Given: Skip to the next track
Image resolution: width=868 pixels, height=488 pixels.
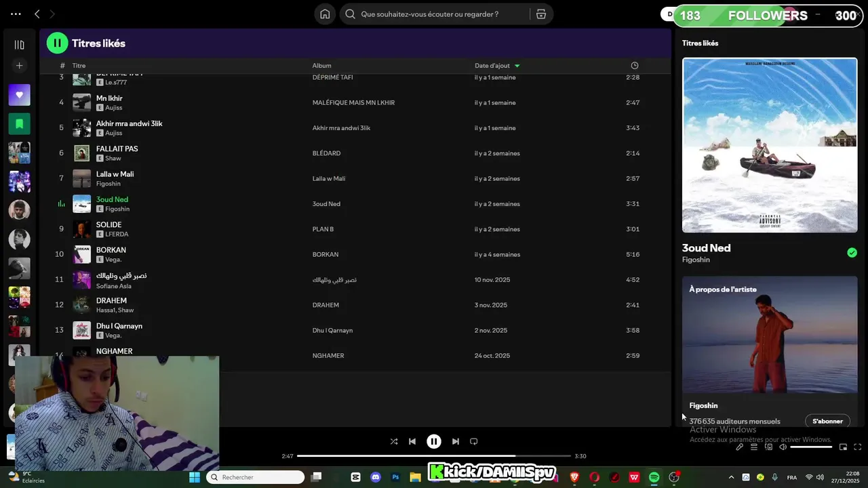Looking at the screenshot, I should click(x=456, y=441).
